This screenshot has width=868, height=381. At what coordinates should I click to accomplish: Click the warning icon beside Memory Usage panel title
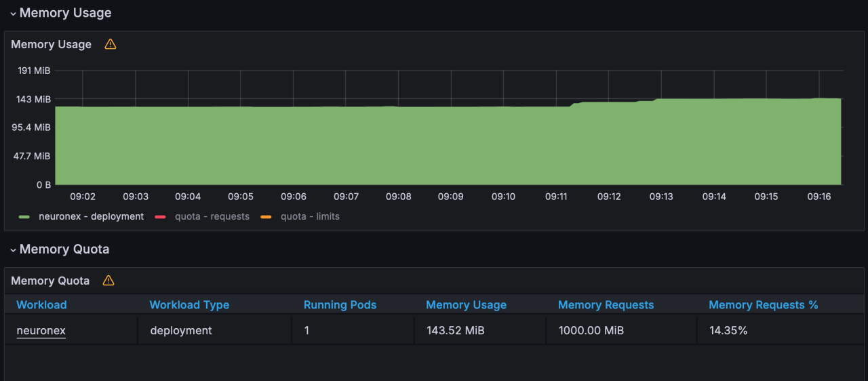click(x=111, y=44)
